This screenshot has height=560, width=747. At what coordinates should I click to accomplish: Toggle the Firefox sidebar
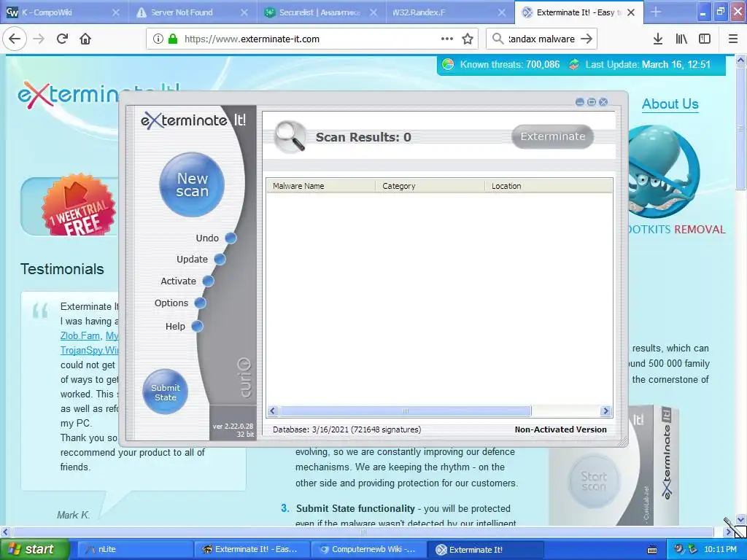tap(705, 39)
